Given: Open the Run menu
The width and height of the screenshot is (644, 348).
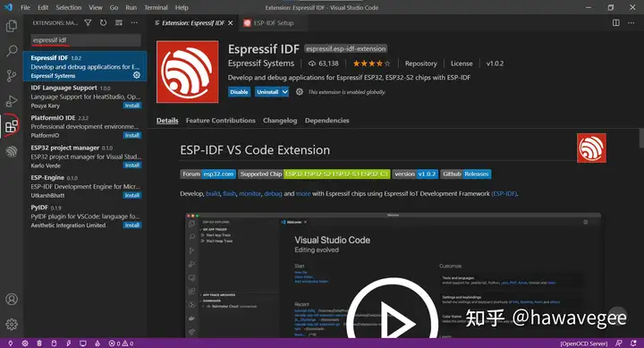Looking at the screenshot, I should coord(131,7).
